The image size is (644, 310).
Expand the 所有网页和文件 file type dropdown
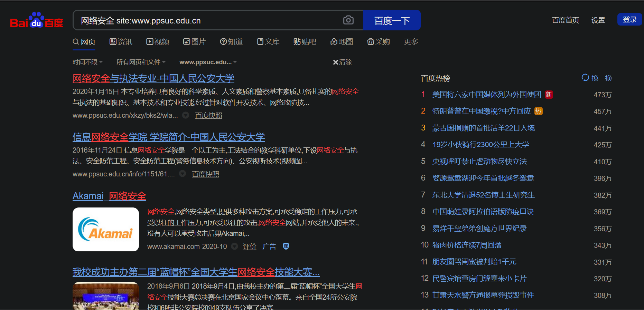coord(141,62)
